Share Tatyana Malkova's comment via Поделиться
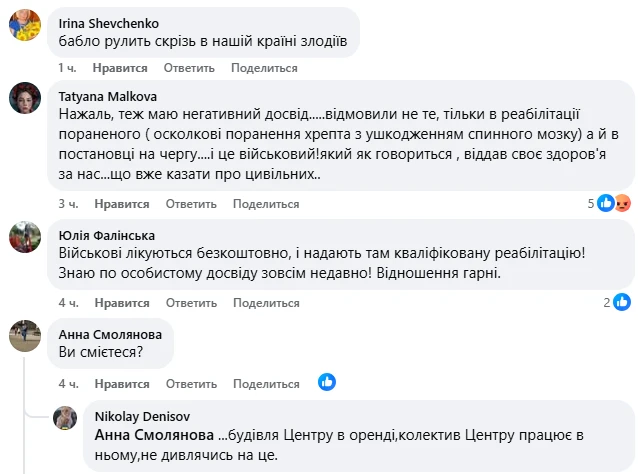The height and width of the screenshot is (474, 638). coord(266,204)
